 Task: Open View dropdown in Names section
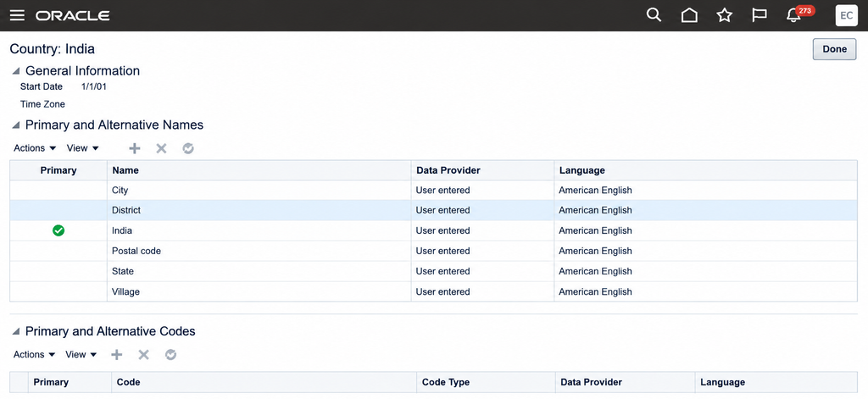coord(82,148)
